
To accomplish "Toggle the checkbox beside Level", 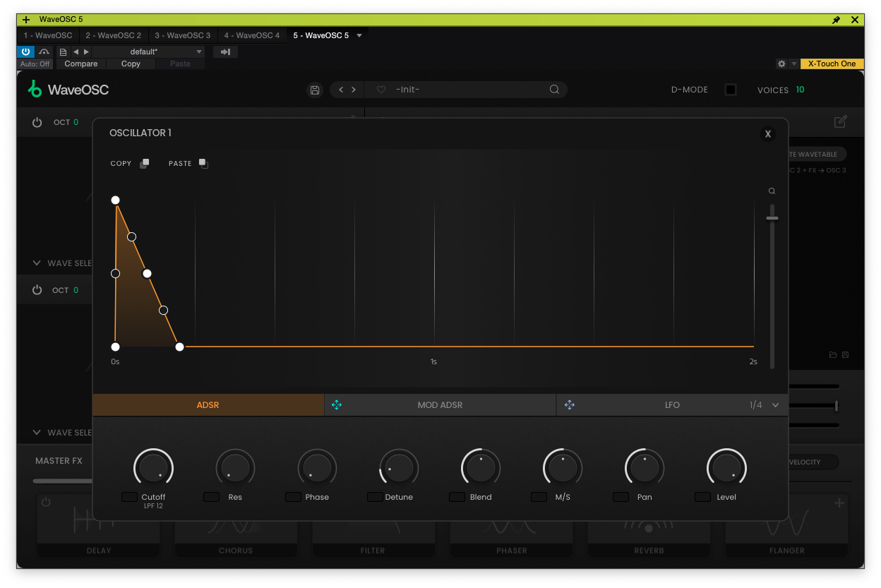I will click(x=702, y=497).
